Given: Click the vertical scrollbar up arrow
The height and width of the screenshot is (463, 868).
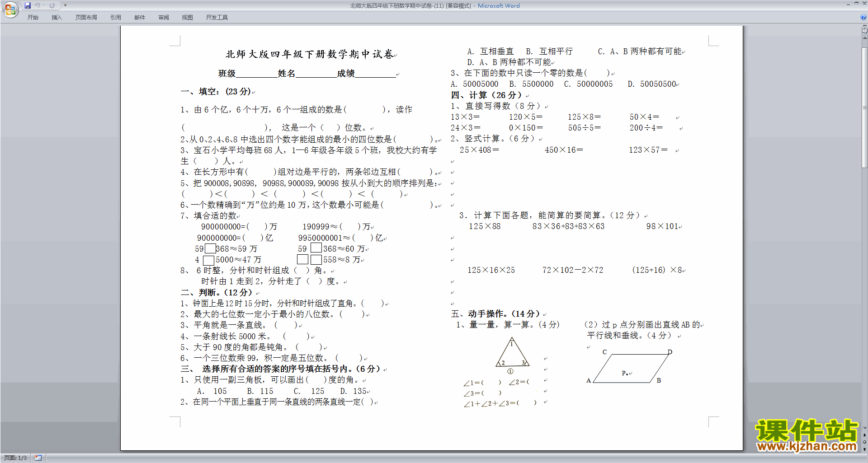Looking at the screenshot, I should coord(864,38).
